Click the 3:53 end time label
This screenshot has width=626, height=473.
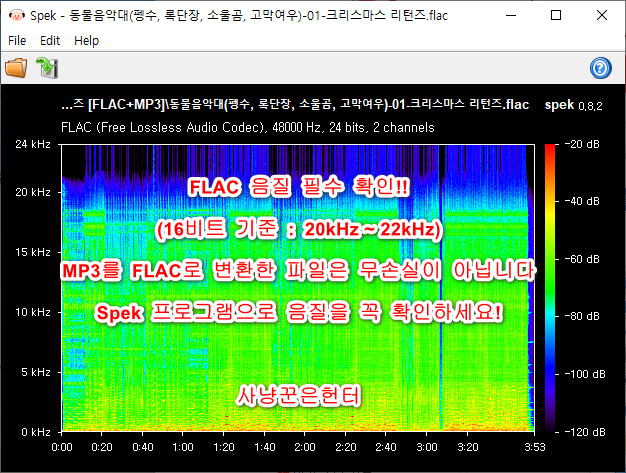535,447
